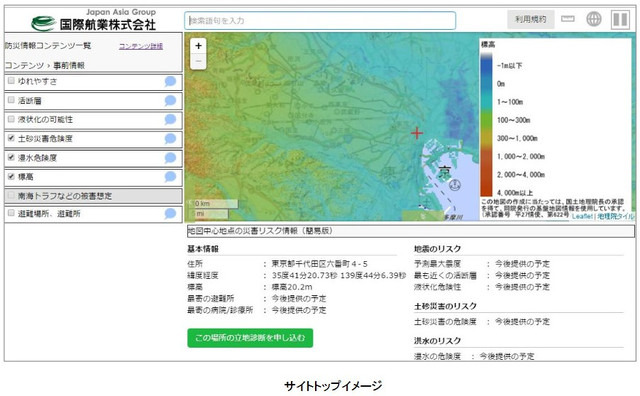Open the Leaflet attribution link

(x=582, y=216)
